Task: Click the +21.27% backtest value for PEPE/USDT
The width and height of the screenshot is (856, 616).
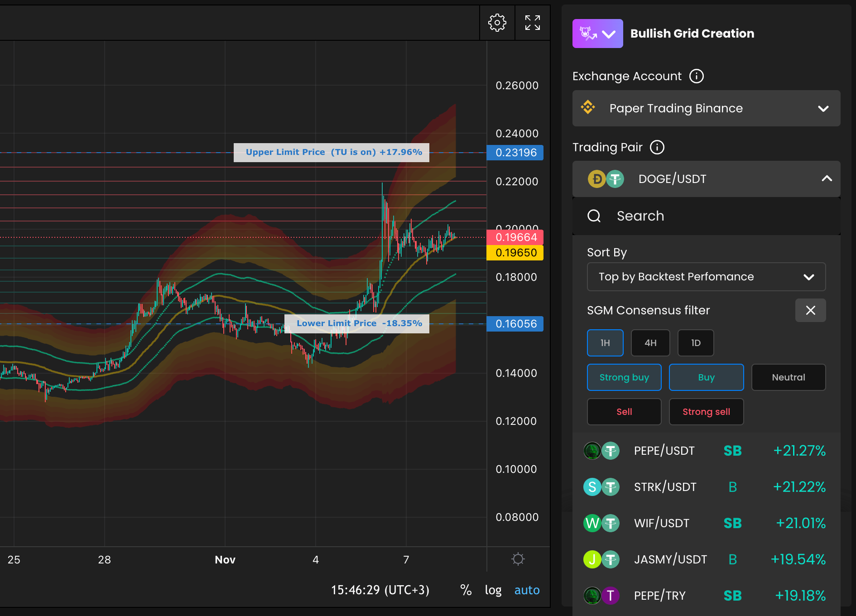Action: (x=799, y=451)
